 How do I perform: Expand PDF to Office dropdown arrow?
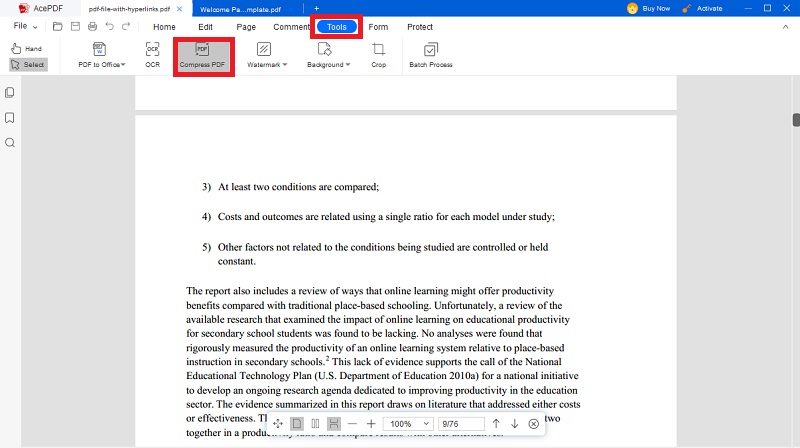click(x=123, y=65)
